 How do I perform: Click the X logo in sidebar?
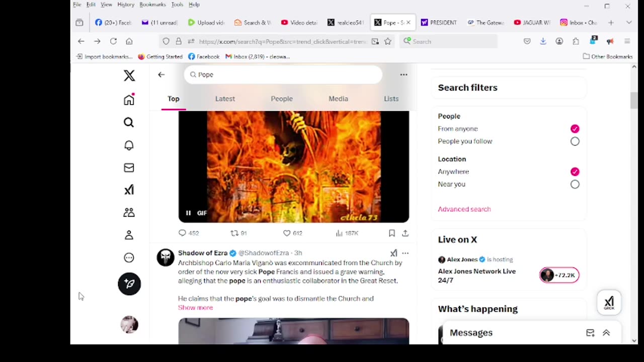129,75
